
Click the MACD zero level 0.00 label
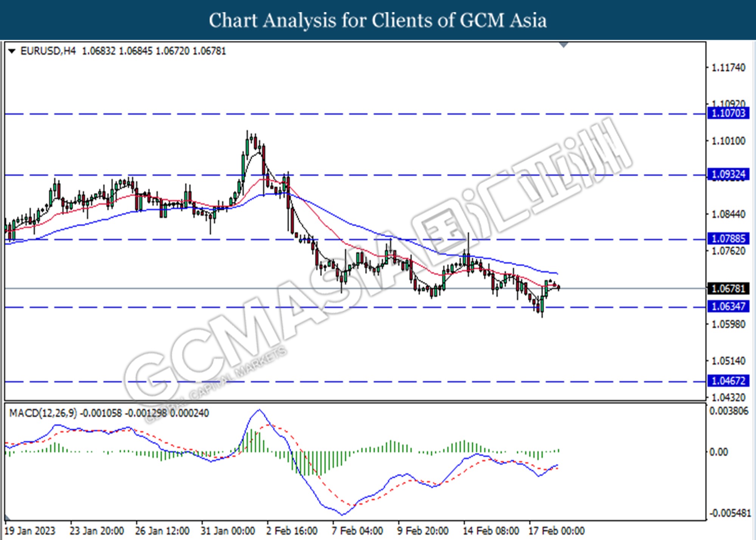[718, 452]
